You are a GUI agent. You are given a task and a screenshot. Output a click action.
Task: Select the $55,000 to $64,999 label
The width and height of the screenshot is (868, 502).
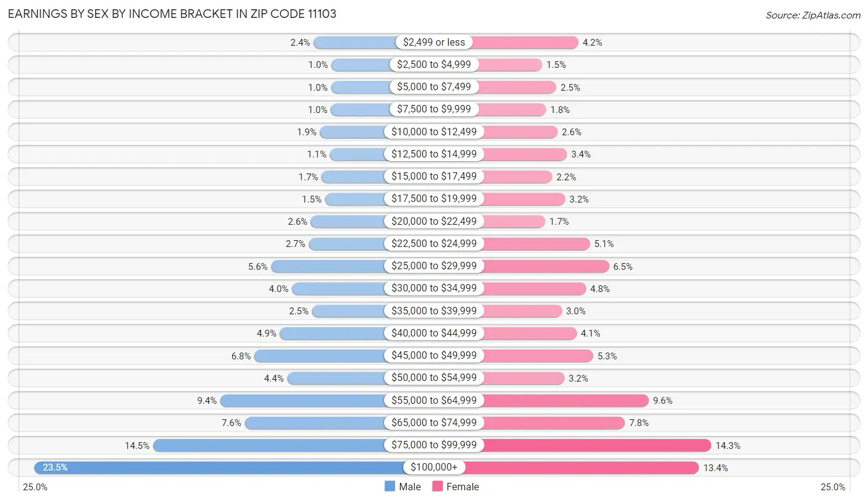pos(434,400)
